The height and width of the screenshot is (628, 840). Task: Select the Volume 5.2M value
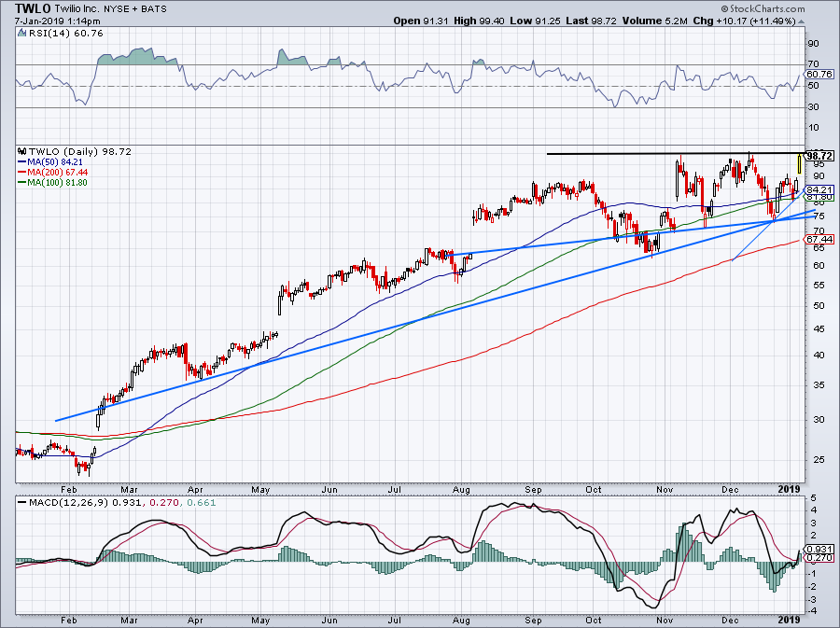[x=654, y=21]
